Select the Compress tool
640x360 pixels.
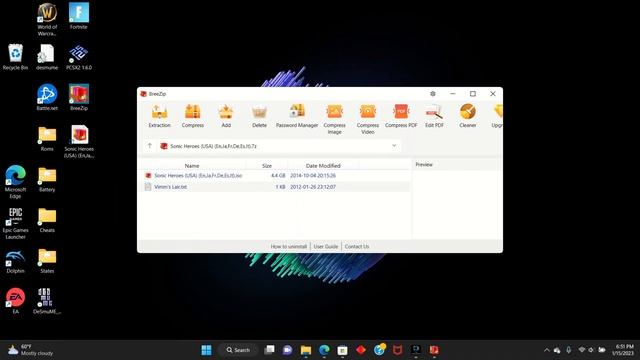193,116
